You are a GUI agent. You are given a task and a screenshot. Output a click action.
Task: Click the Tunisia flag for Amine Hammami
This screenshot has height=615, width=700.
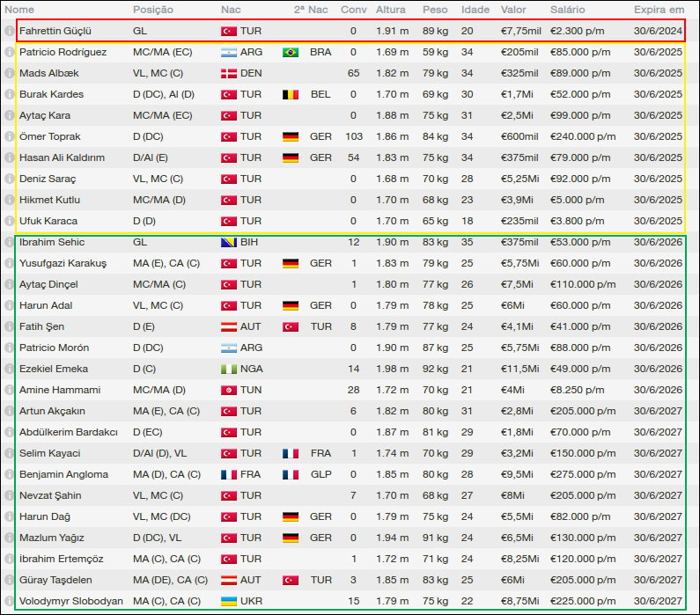coord(229,390)
